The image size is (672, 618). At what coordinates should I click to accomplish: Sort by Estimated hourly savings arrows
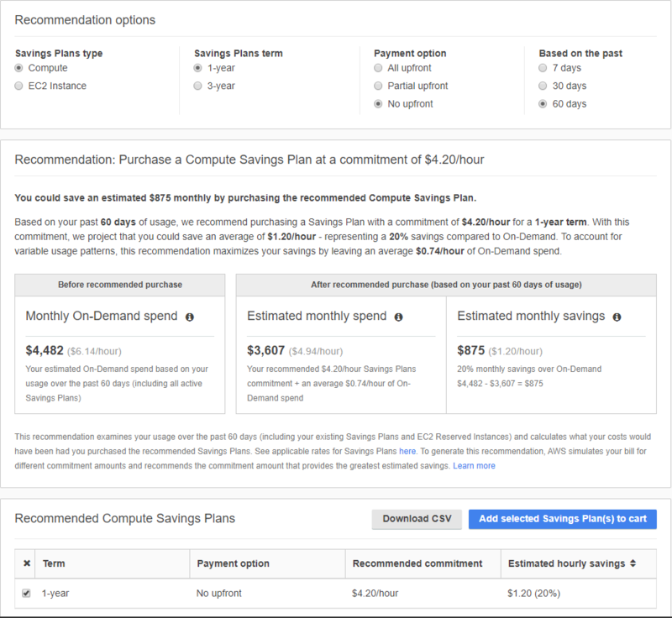tap(633, 563)
